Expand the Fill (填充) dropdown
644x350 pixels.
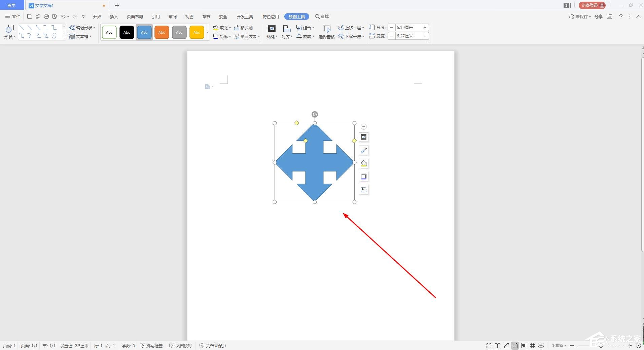pyautogui.click(x=230, y=28)
